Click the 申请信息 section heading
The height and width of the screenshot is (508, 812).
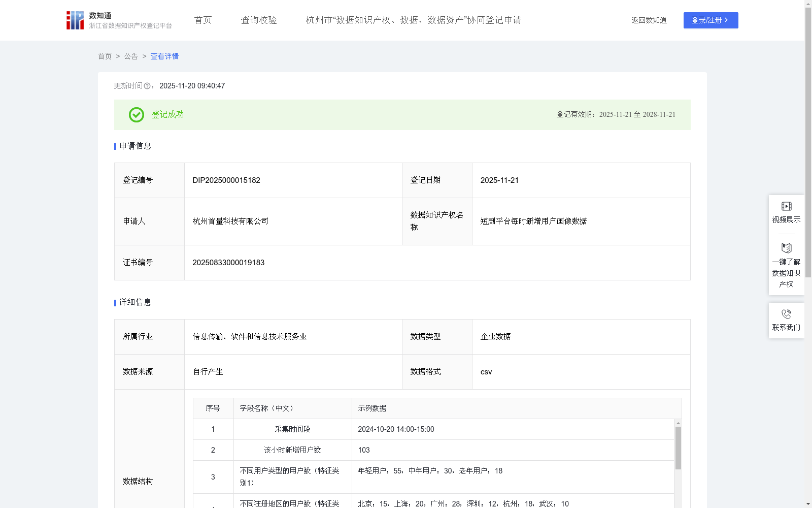tap(135, 146)
